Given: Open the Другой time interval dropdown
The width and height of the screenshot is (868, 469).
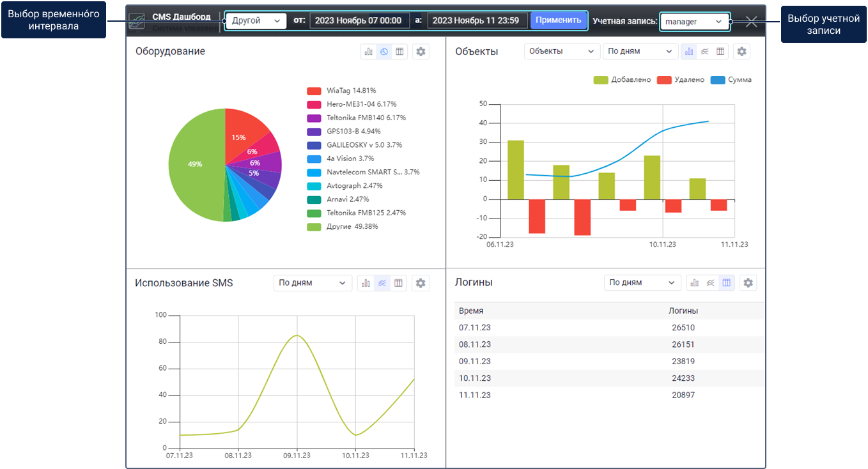Looking at the screenshot, I should click(x=256, y=20).
